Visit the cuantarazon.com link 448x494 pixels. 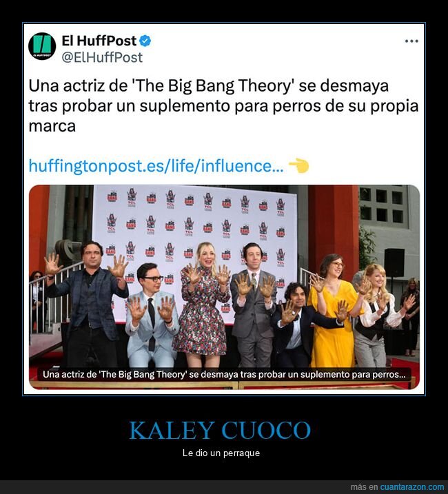tap(412, 486)
